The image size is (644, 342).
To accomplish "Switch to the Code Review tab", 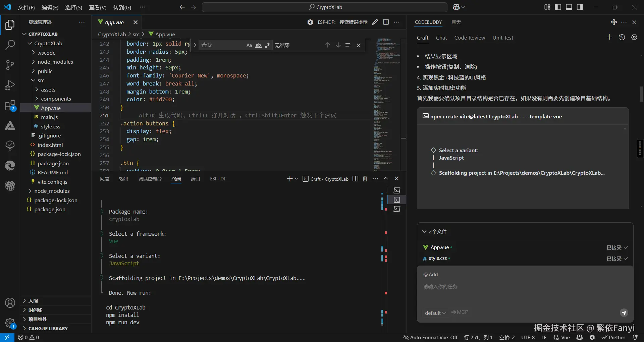I will pos(469,38).
